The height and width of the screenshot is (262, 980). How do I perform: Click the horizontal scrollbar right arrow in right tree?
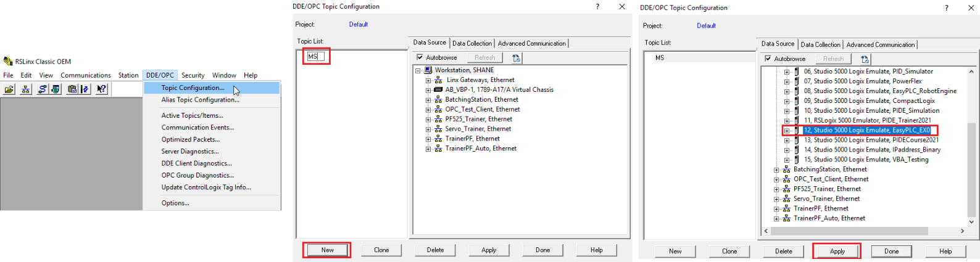coord(962,231)
